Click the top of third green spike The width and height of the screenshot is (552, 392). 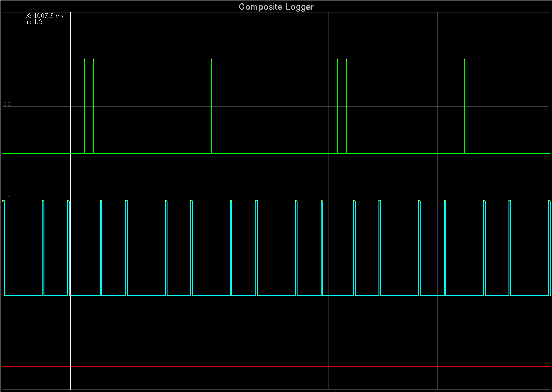coord(211,59)
